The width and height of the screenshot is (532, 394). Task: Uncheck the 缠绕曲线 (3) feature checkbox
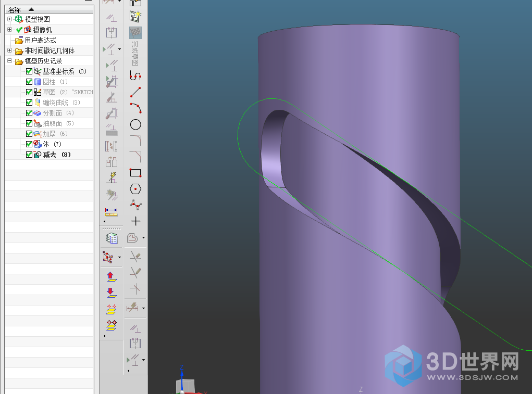click(29, 103)
